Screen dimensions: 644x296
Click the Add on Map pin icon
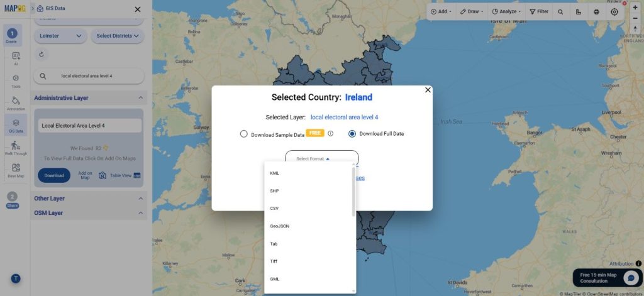click(x=103, y=175)
